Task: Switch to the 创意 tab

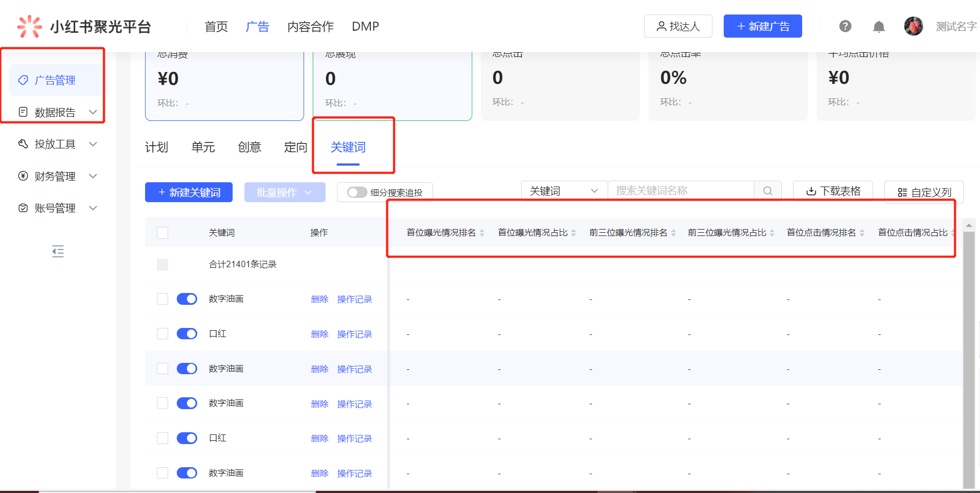Action: 249,147
